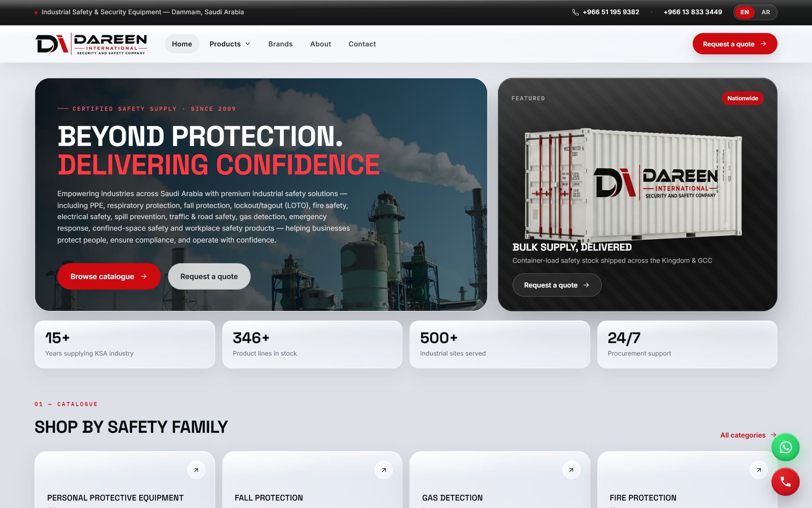Click the Delivering Confidence headline
The height and width of the screenshot is (508, 812).
[x=219, y=165]
